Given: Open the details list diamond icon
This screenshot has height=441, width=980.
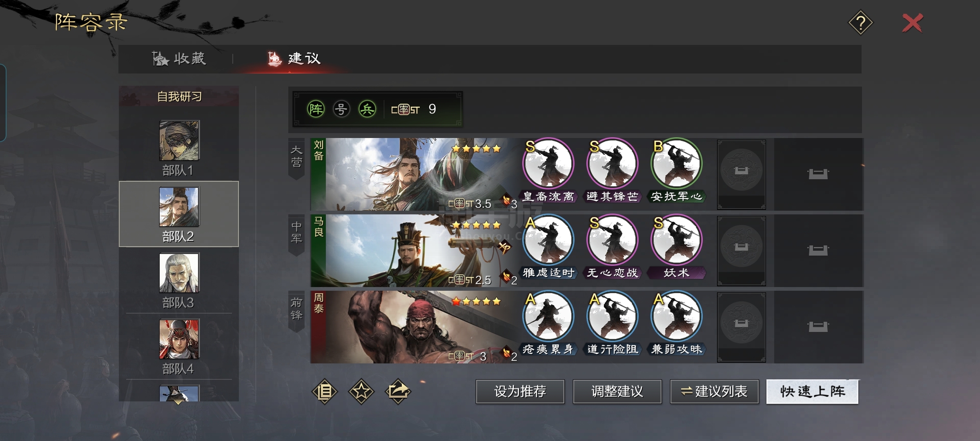Looking at the screenshot, I should [325, 392].
